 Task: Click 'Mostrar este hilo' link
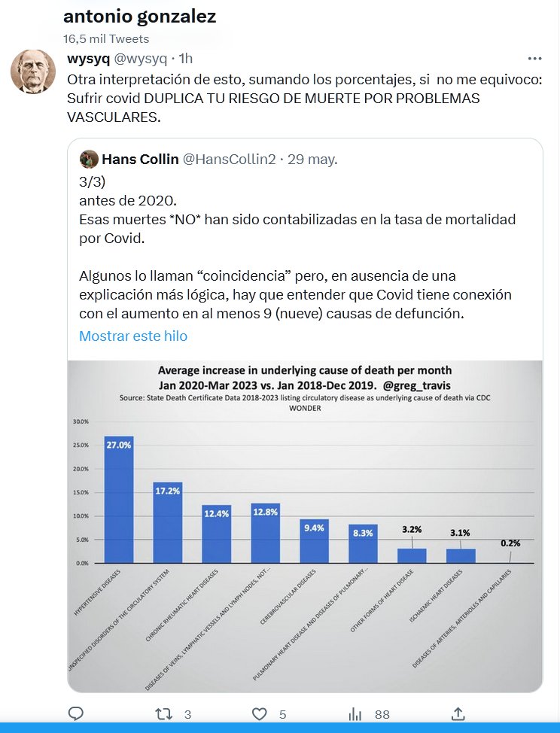(x=133, y=336)
